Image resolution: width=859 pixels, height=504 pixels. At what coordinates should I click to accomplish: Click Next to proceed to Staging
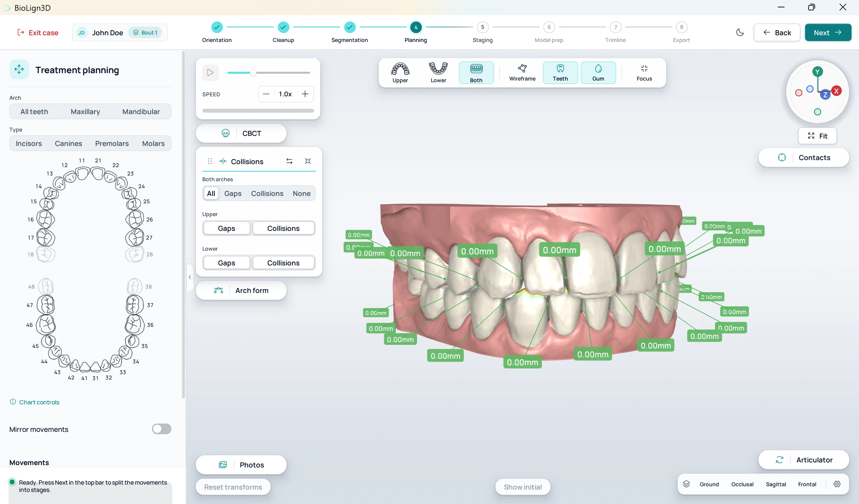tap(828, 32)
